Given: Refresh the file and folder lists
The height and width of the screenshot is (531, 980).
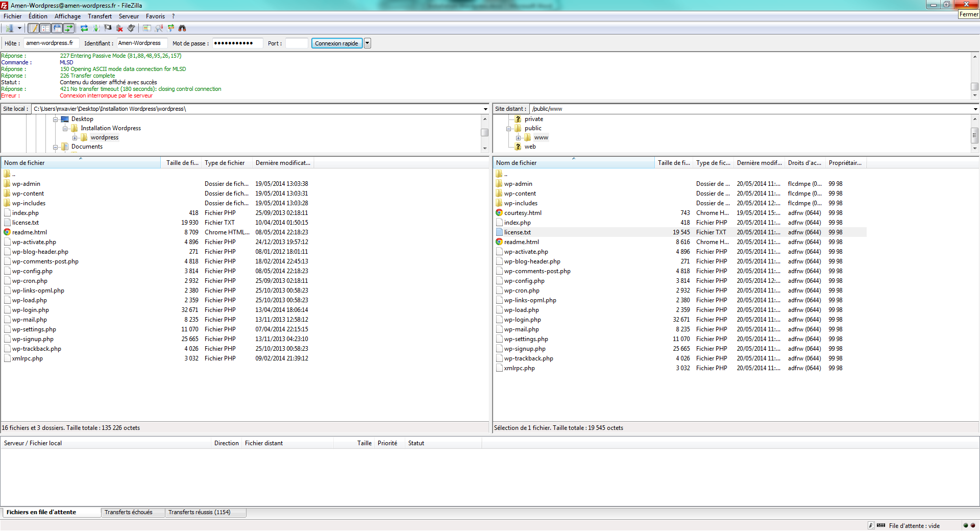Looking at the screenshot, I should (x=84, y=28).
